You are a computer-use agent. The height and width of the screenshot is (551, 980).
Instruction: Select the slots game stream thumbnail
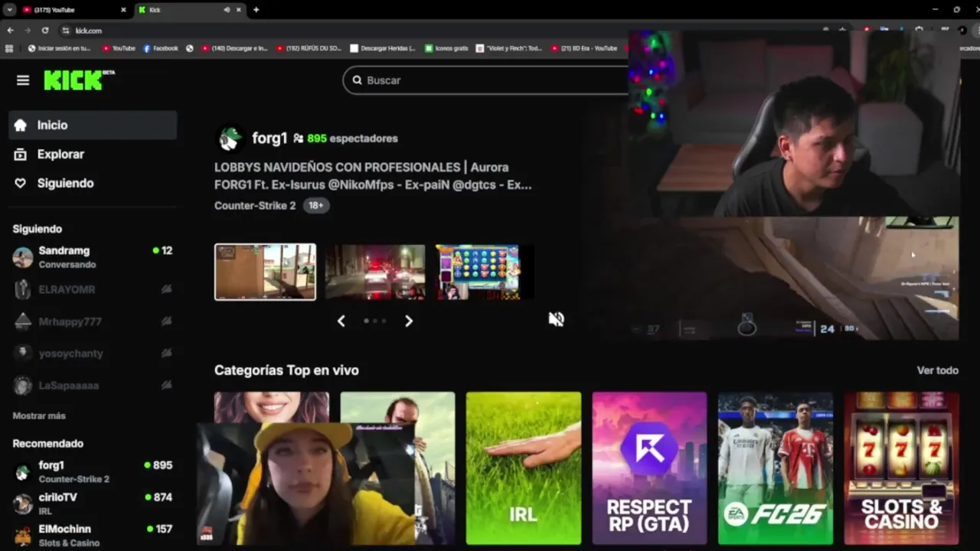point(485,272)
